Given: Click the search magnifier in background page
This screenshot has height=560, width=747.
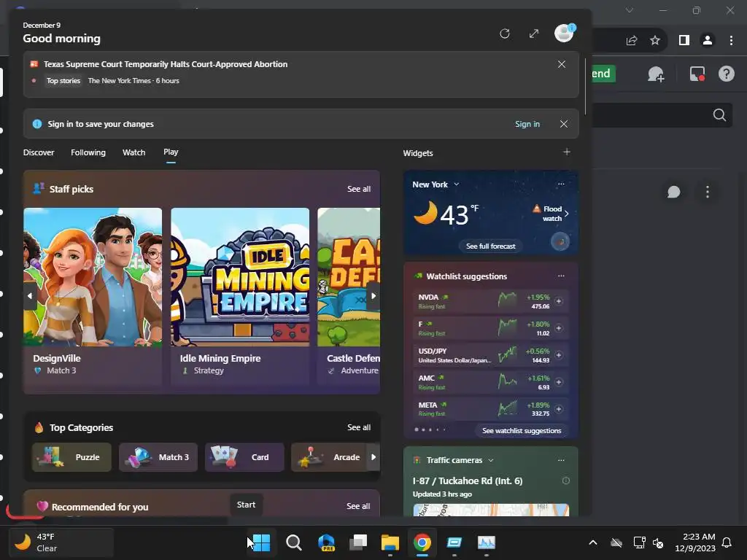Looking at the screenshot, I should pyautogui.click(x=719, y=114).
